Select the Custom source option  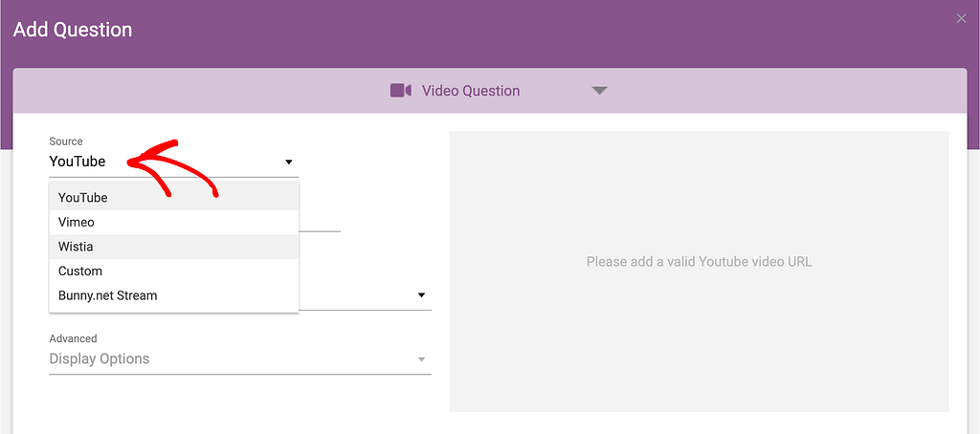80,271
